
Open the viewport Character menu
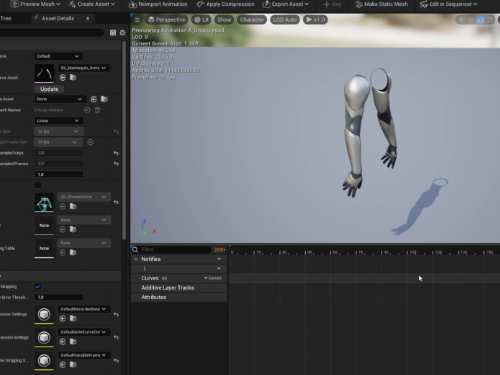point(252,20)
